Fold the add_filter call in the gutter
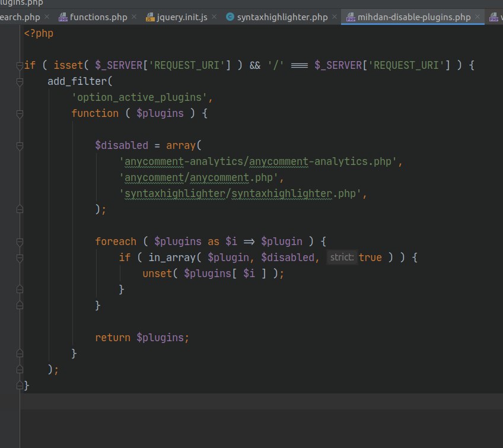 [x=20, y=81]
